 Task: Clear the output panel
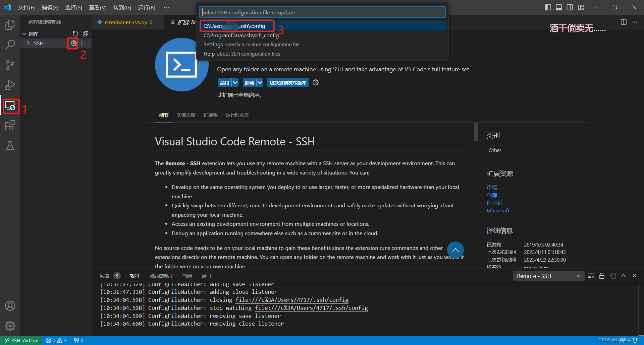[591, 276]
